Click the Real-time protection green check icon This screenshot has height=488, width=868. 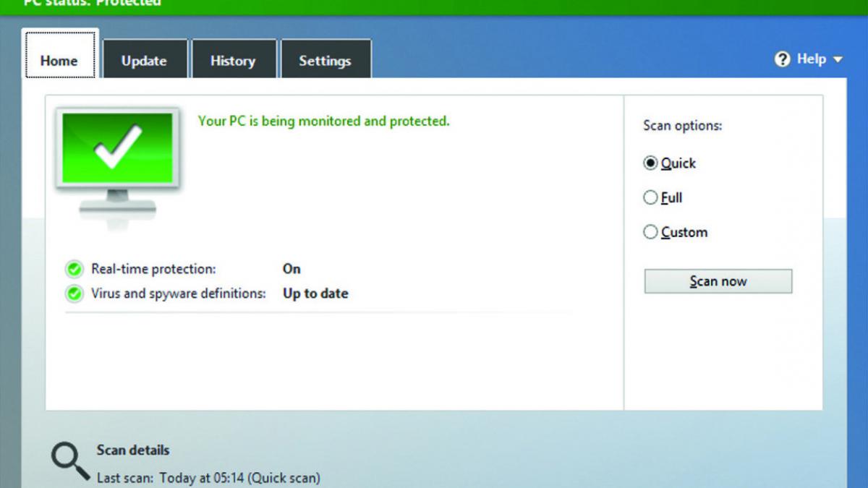click(x=73, y=268)
